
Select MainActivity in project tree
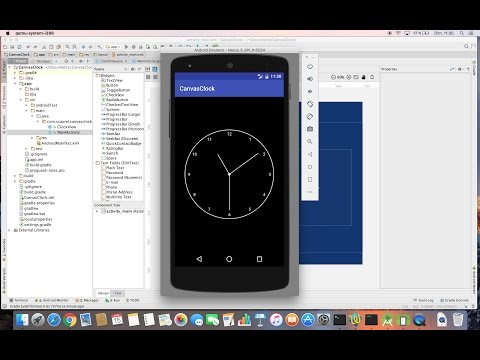click(x=65, y=132)
